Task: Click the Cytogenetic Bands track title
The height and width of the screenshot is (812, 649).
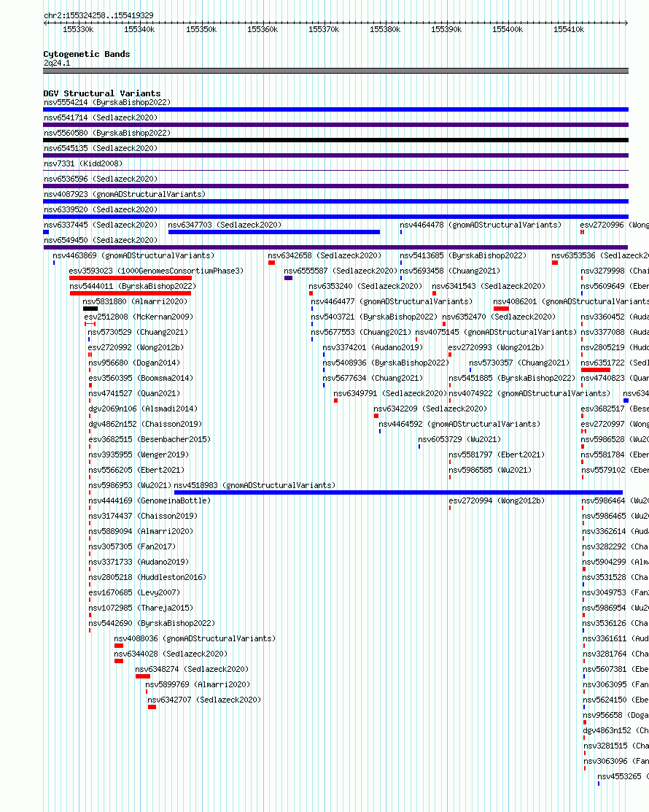Action: tap(87, 54)
